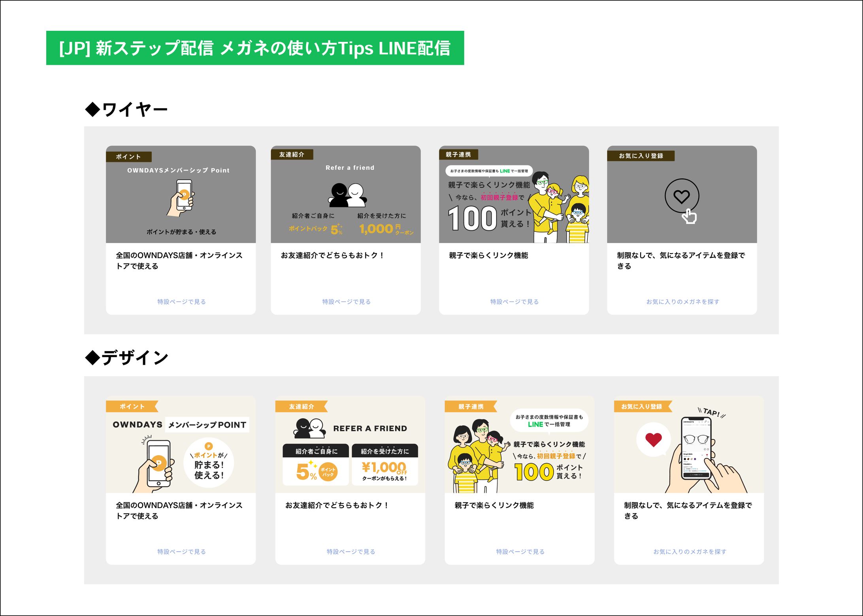Click the wireframe phone-in-hand point icon
Screen dimensions: 863x616
click(x=181, y=198)
